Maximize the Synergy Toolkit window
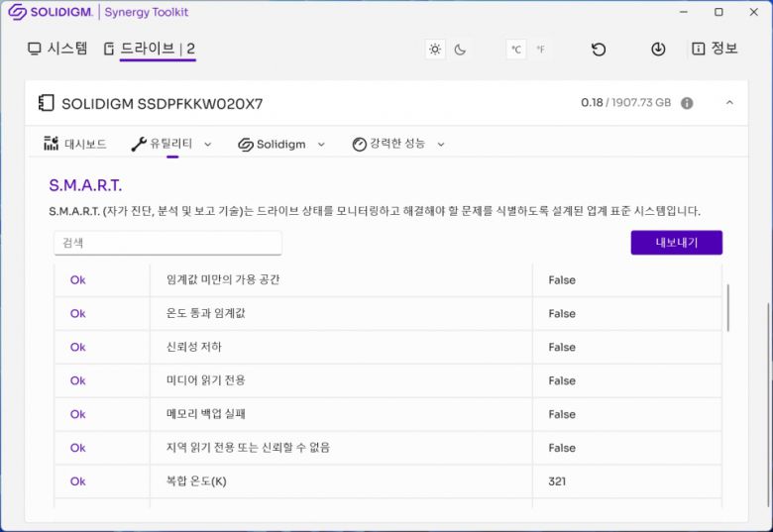 coord(718,12)
